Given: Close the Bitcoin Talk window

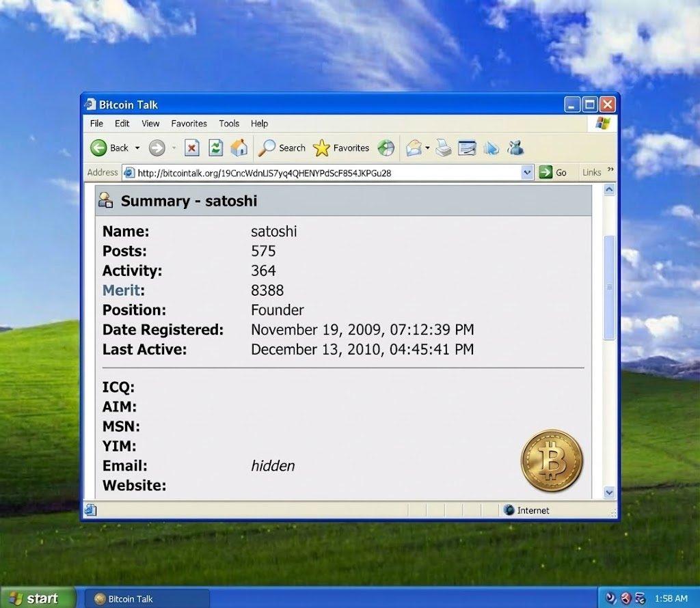Looking at the screenshot, I should click(608, 105).
